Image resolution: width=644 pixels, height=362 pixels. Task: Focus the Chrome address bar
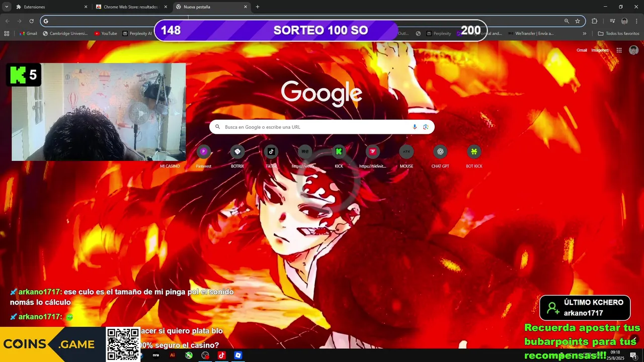click(x=312, y=21)
